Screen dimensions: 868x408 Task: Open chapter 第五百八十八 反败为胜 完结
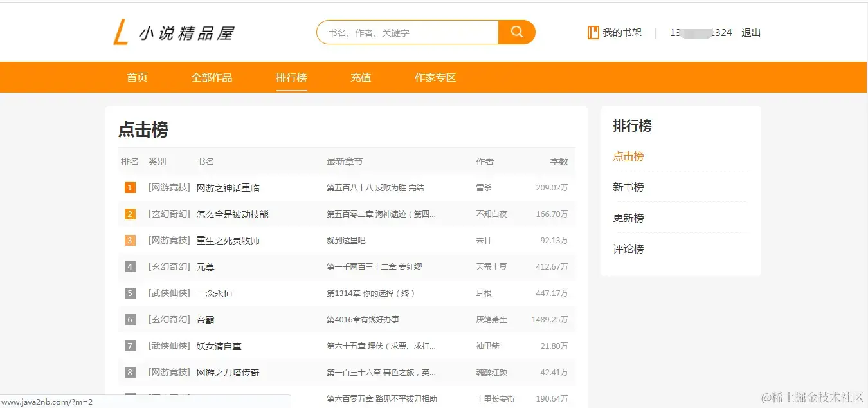click(375, 188)
